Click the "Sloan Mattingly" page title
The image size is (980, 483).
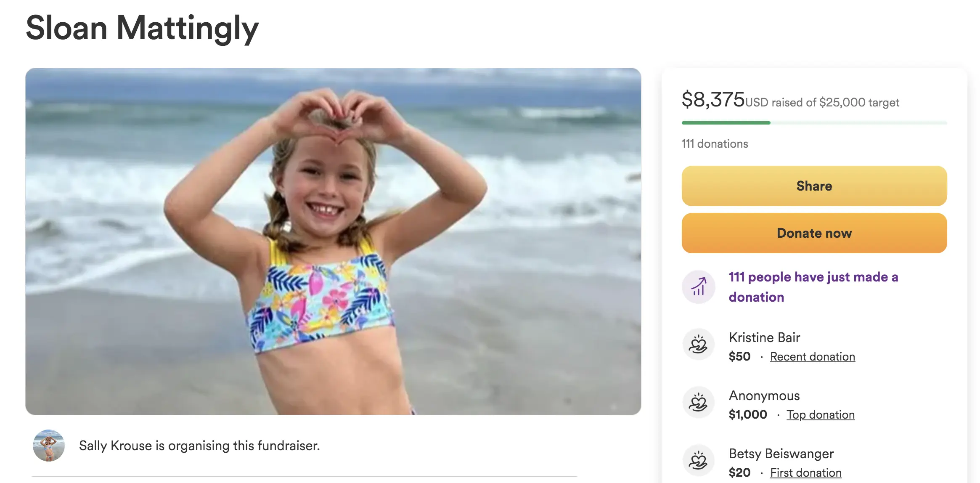click(142, 28)
